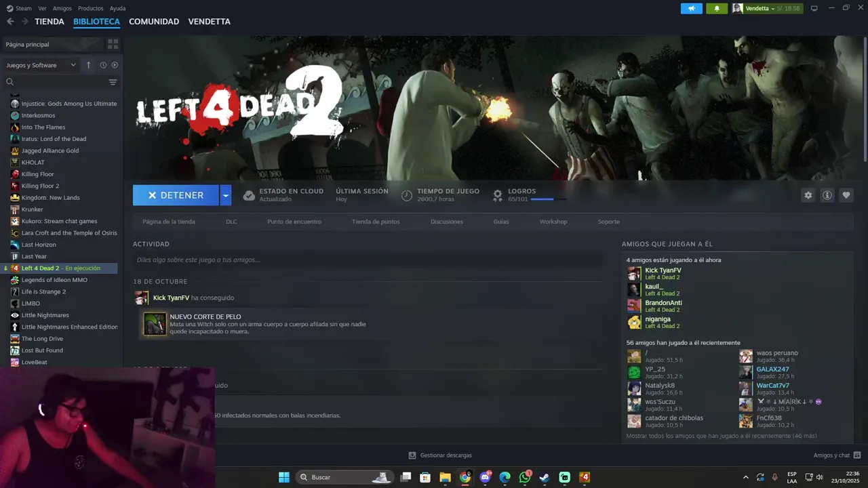Viewport: 868px width, 488px height.
Task: Open the Ayuda menu
Action: click(117, 8)
